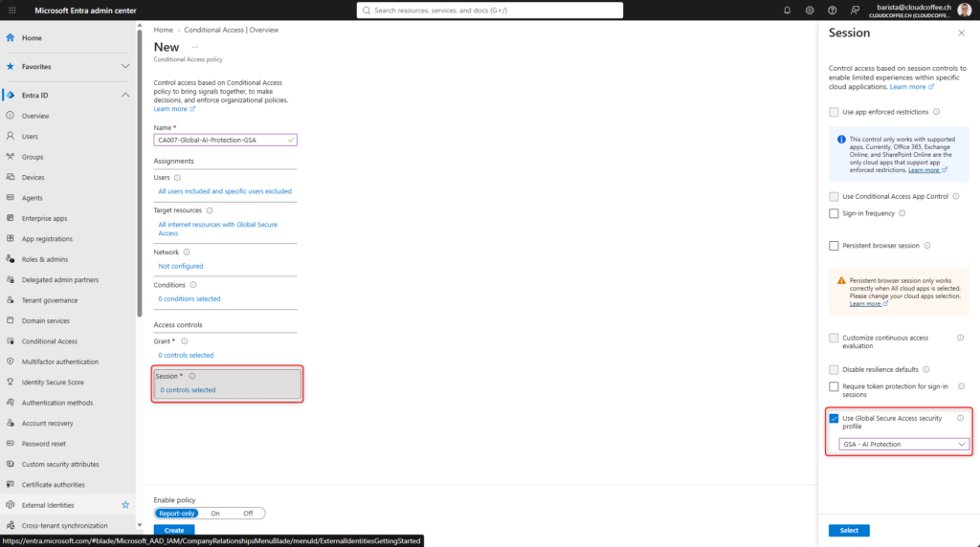This screenshot has height=547, width=980.
Task: Click the Home icon in sidebar
Action: [x=10, y=37]
